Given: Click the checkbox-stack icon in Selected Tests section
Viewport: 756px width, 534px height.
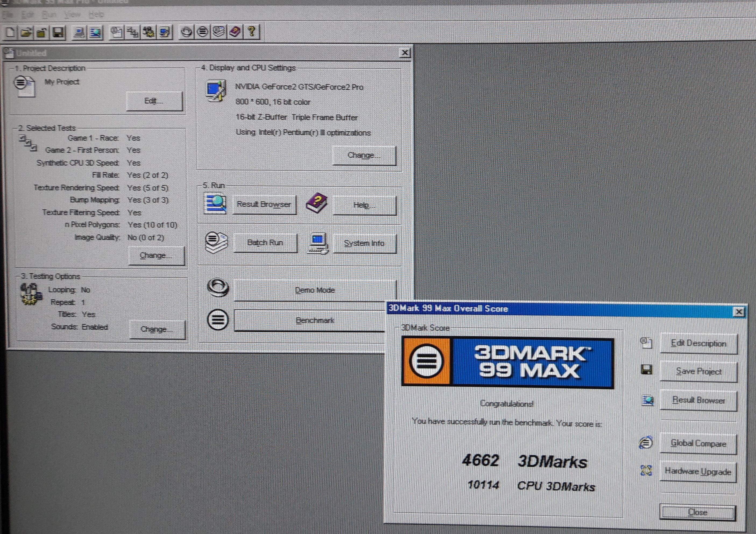Looking at the screenshot, I should click(28, 143).
